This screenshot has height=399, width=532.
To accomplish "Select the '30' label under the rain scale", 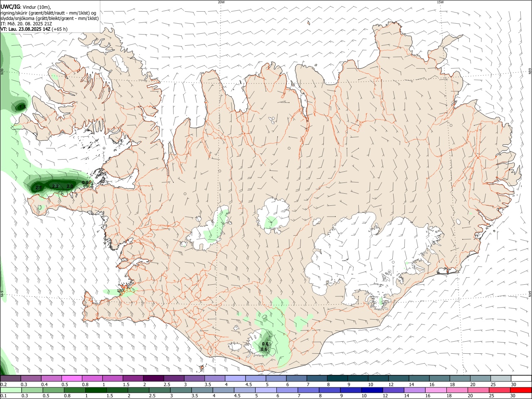I will pyautogui.click(x=514, y=396).
